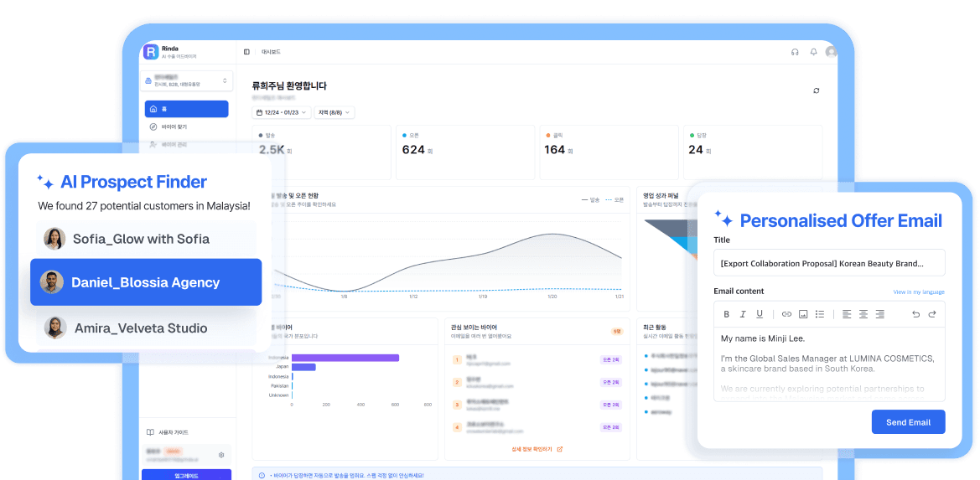Expand the workspace selector in sidebar

point(187,81)
